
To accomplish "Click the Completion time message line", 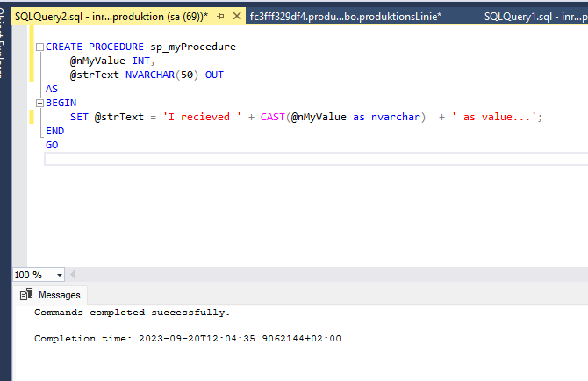I will coord(187,339).
